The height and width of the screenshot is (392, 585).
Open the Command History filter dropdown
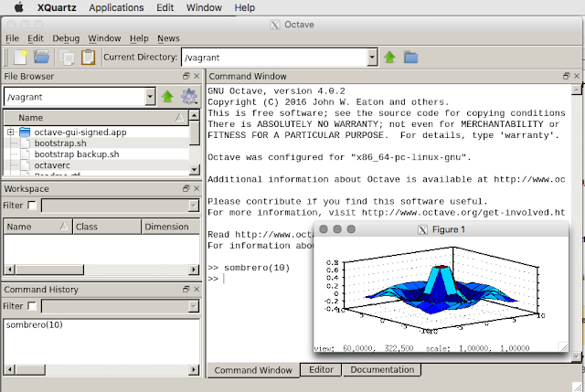click(193, 306)
